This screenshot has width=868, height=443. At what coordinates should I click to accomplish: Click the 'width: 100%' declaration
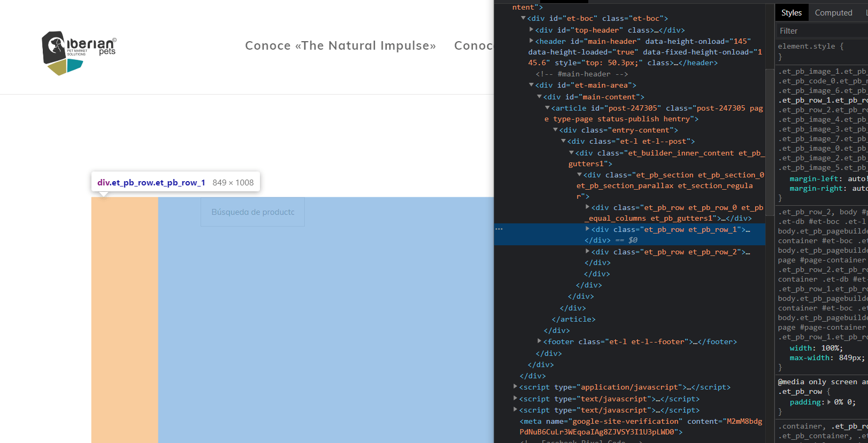pyautogui.click(x=816, y=348)
